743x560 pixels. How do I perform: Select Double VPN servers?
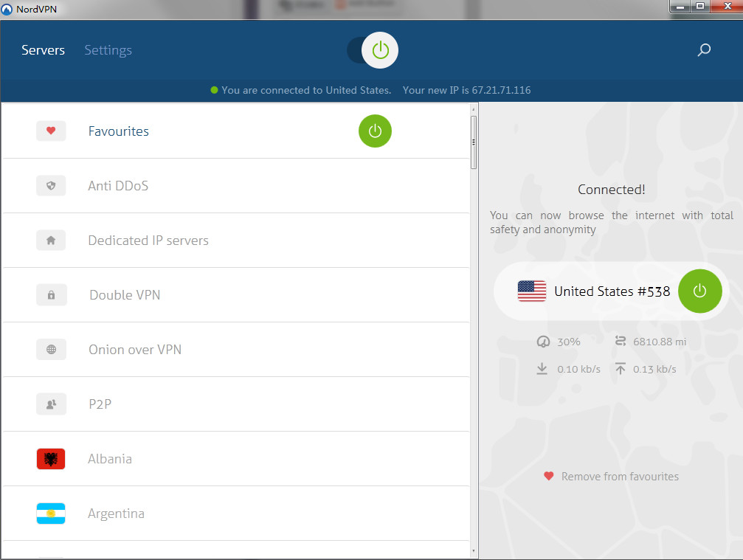(x=235, y=294)
